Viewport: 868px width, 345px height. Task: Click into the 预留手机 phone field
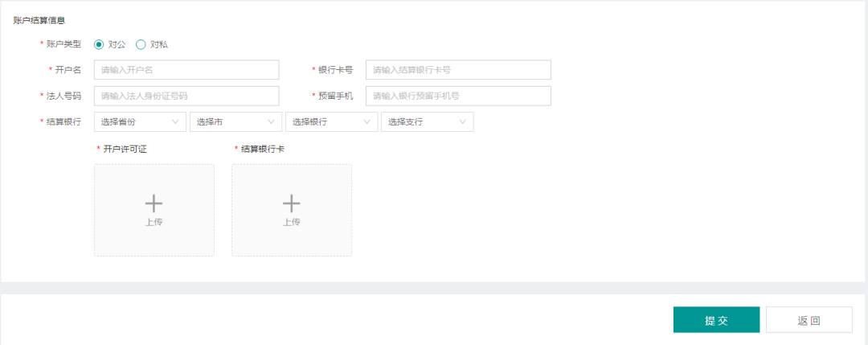(x=458, y=96)
